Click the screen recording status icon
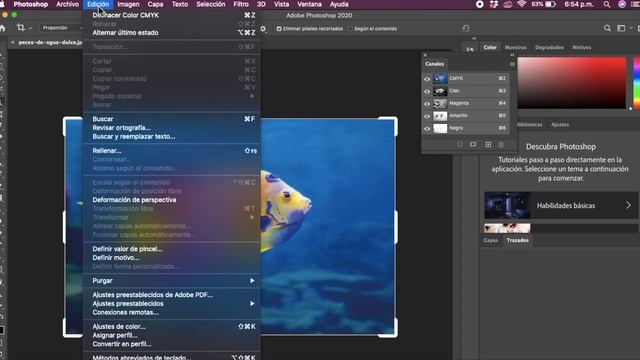 tap(480, 4)
